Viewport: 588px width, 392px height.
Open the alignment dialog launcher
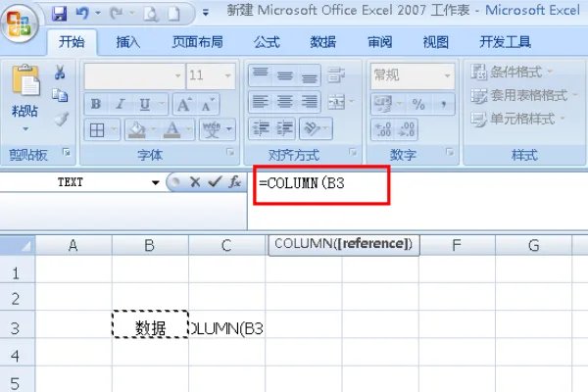pos(353,152)
